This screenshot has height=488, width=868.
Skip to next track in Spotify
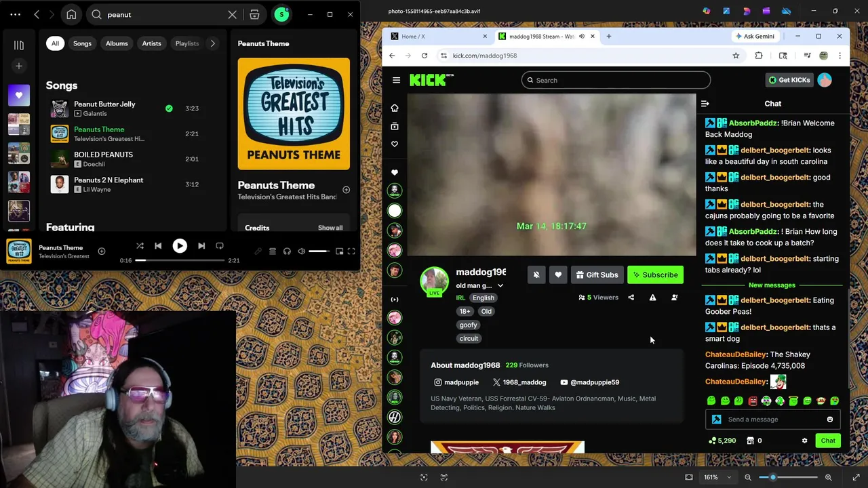click(201, 246)
